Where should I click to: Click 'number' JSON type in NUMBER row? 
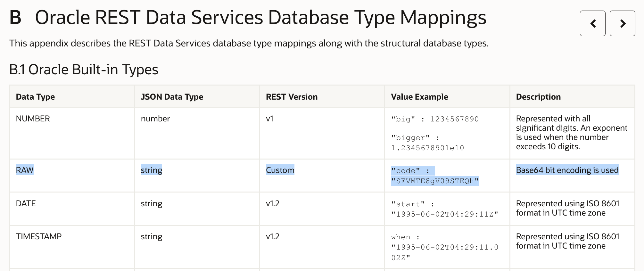(155, 119)
